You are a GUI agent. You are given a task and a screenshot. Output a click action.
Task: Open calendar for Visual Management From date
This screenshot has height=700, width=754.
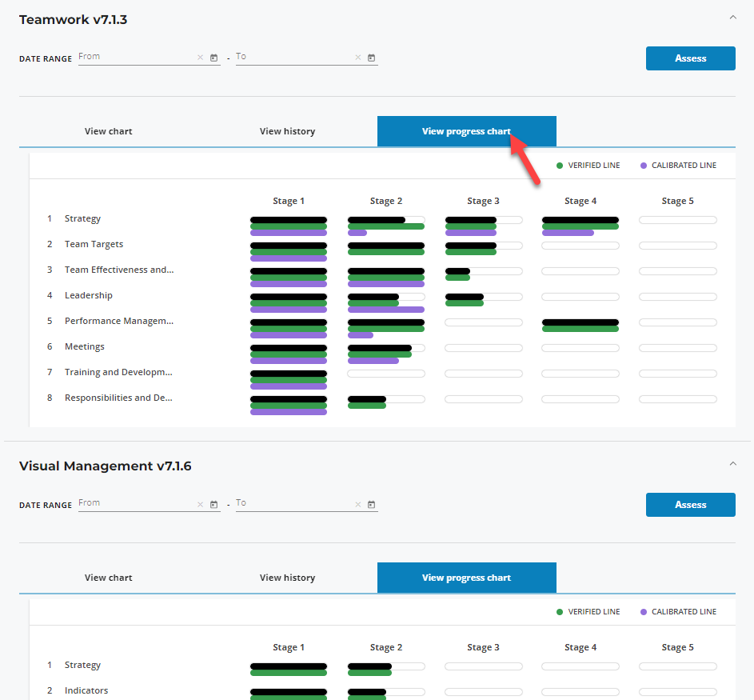[213, 505]
